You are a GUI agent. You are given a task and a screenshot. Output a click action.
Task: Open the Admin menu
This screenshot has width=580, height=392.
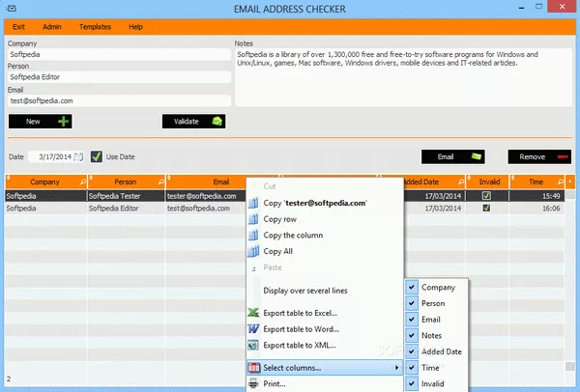point(52,27)
